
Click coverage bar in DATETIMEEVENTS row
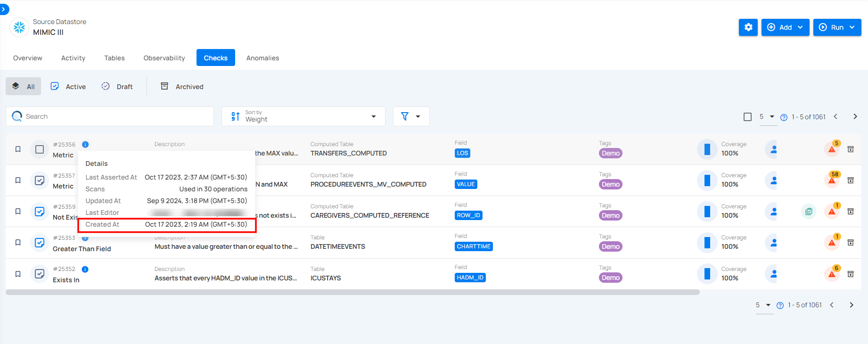coord(707,243)
